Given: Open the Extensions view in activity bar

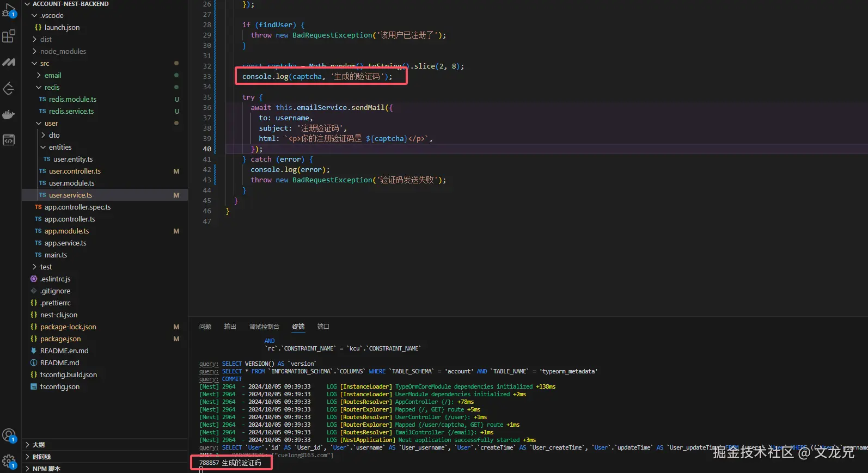Looking at the screenshot, I should tap(9, 36).
